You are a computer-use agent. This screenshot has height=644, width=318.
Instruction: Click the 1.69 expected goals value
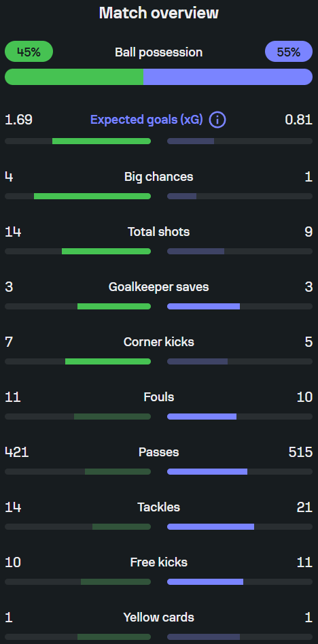coord(18,120)
